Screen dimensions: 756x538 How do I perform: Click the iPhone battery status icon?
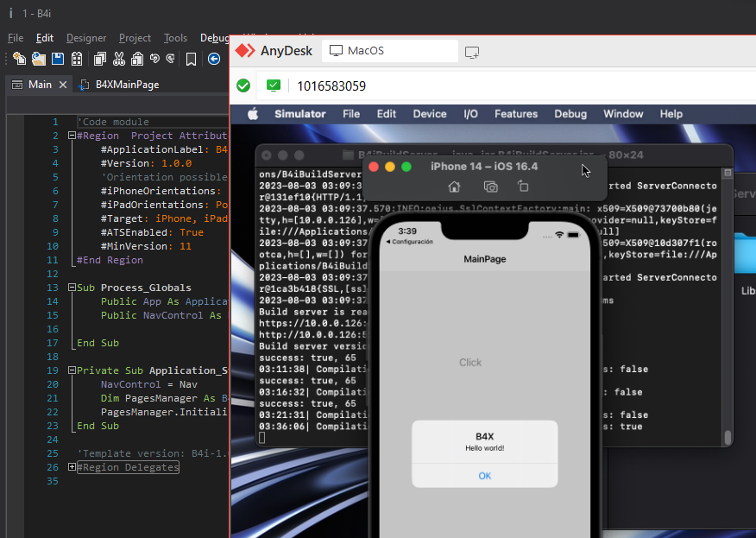tap(573, 235)
